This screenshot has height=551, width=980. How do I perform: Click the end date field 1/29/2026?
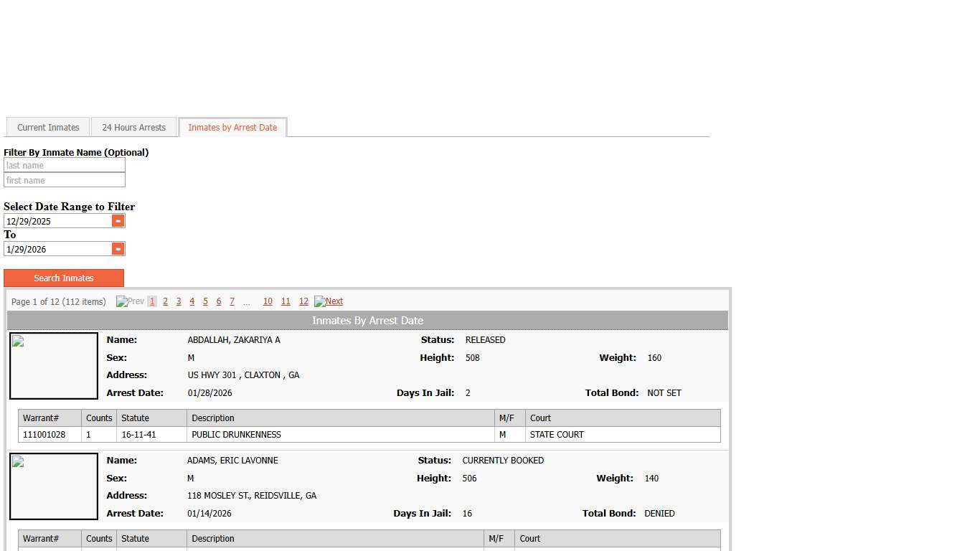[57, 250]
